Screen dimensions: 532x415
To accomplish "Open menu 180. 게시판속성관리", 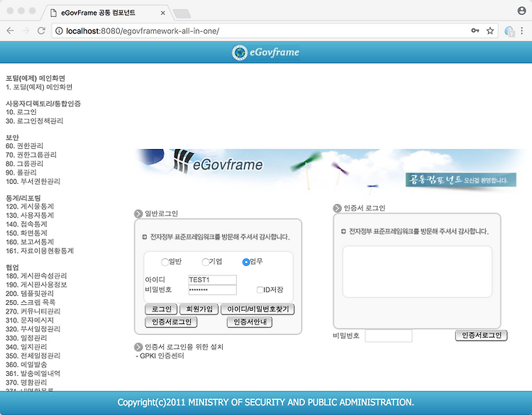I will click(36, 276).
